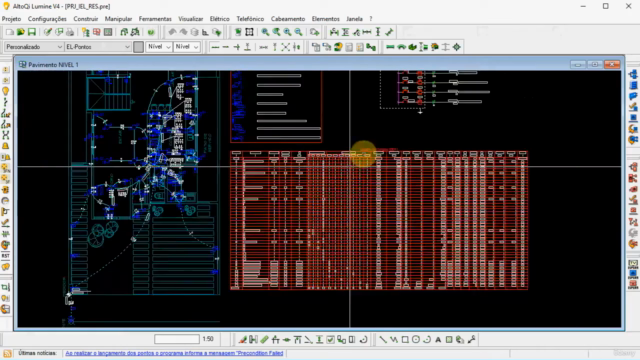The height and width of the screenshot is (360, 640).
Task: Open the Configurações menu
Action: pos(47,19)
